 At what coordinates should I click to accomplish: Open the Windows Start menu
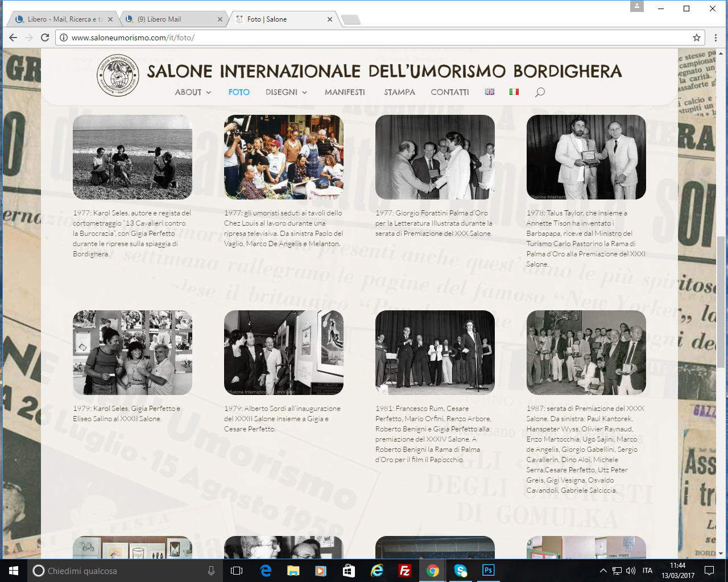(x=14, y=571)
